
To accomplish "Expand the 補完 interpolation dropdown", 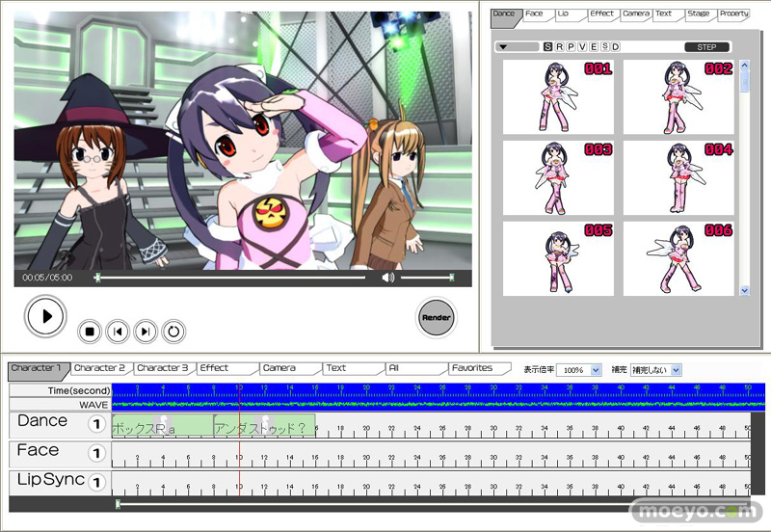I will coord(656,370).
